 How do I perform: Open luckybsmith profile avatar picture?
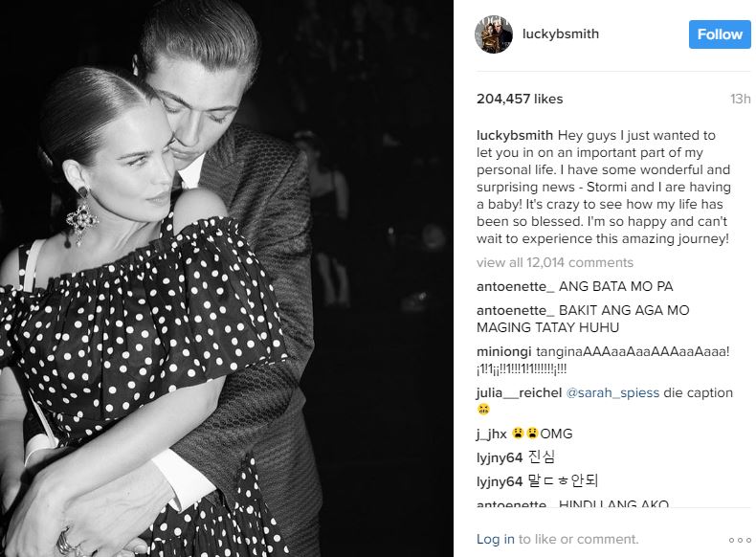point(493,34)
